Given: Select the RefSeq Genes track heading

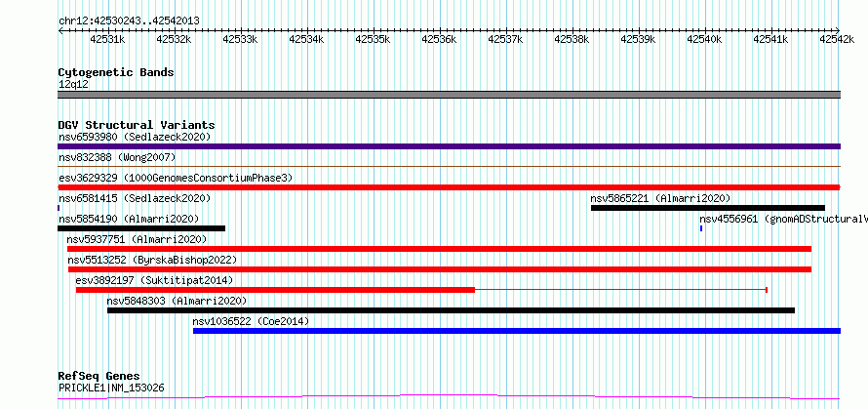Looking at the screenshot, I should (x=99, y=377).
